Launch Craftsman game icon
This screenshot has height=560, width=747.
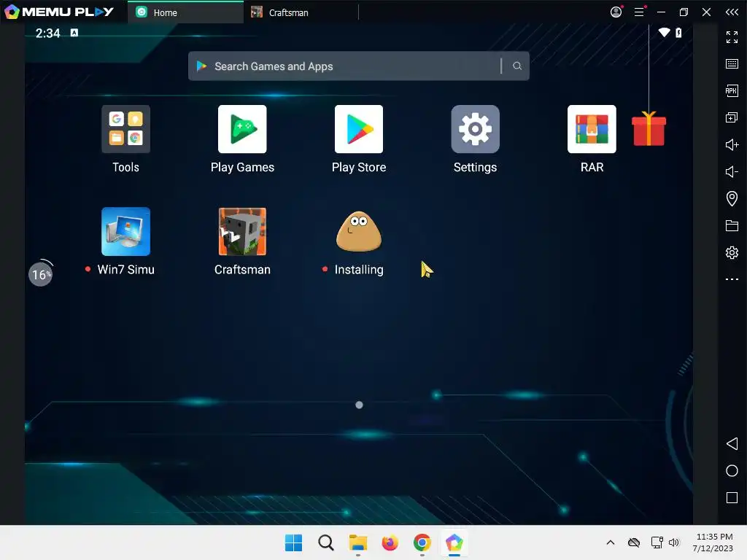pos(242,231)
